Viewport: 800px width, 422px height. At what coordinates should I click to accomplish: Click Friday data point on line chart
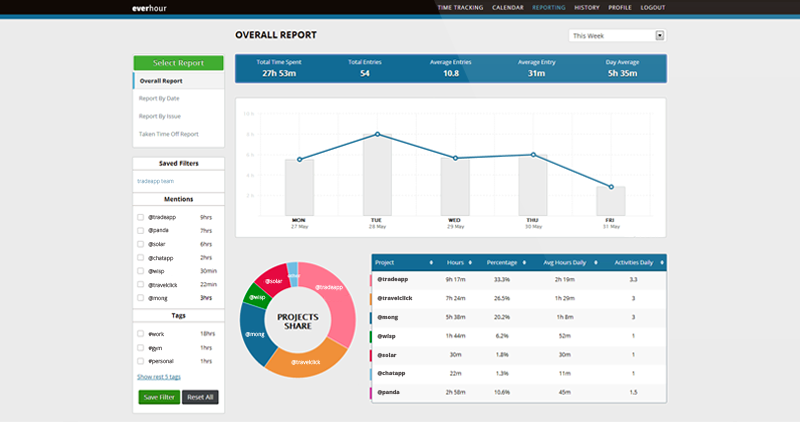click(x=612, y=187)
